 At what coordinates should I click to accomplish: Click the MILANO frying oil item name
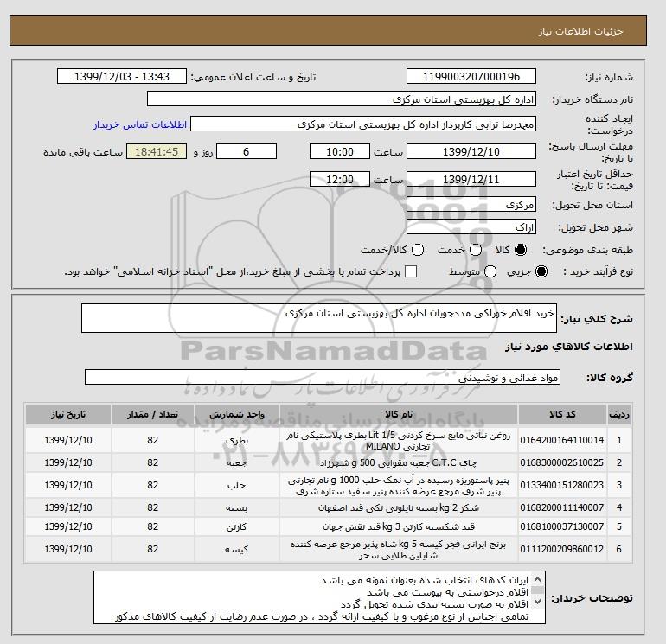point(399,441)
